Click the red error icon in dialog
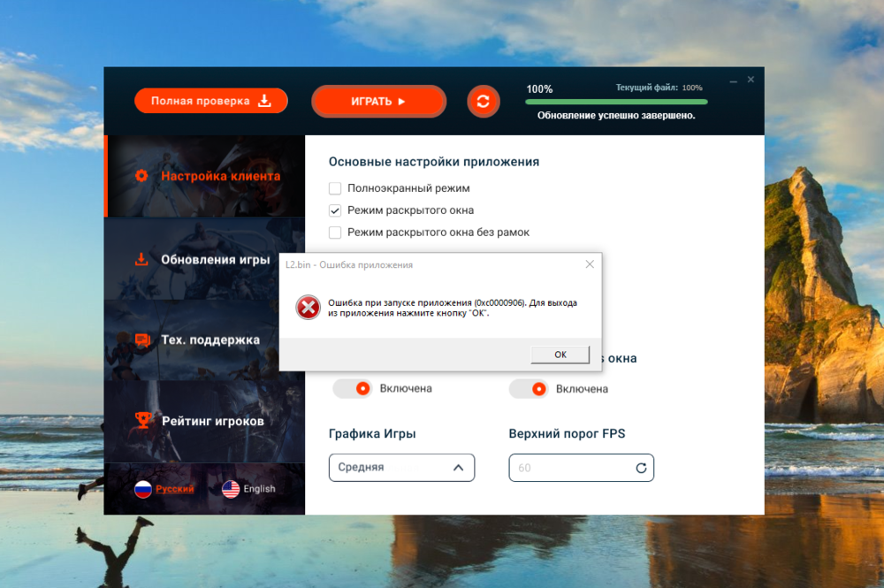The width and height of the screenshot is (884, 588). [x=308, y=308]
